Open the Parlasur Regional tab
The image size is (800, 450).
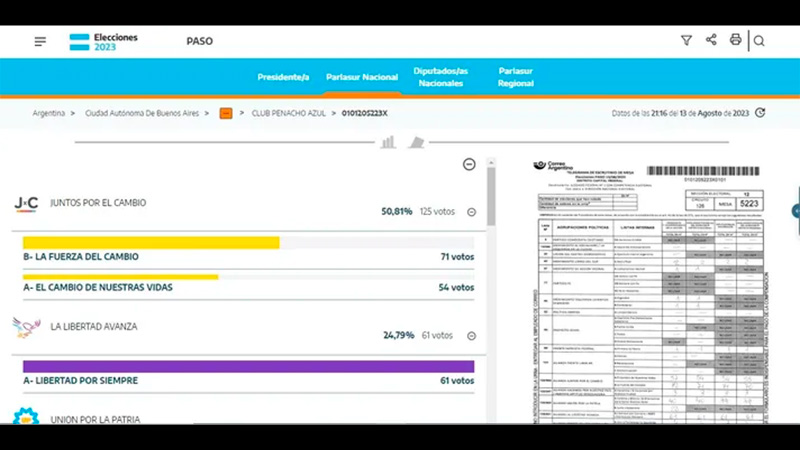[516, 77]
